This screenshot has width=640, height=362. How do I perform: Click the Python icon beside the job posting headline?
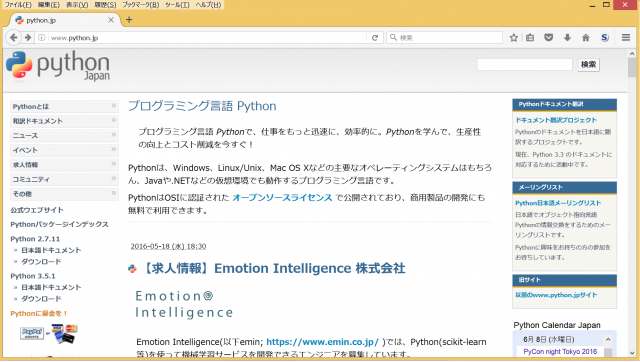132,269
